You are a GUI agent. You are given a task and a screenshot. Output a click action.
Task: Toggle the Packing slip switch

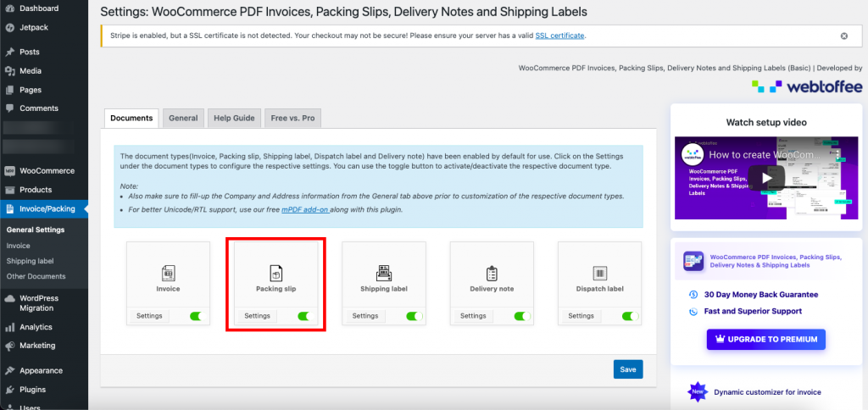pyautogui.click(x=306, y=317)
